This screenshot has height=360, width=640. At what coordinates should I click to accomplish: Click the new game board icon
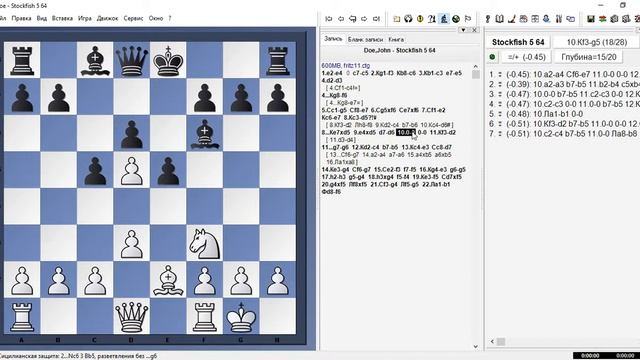[396, 19]
